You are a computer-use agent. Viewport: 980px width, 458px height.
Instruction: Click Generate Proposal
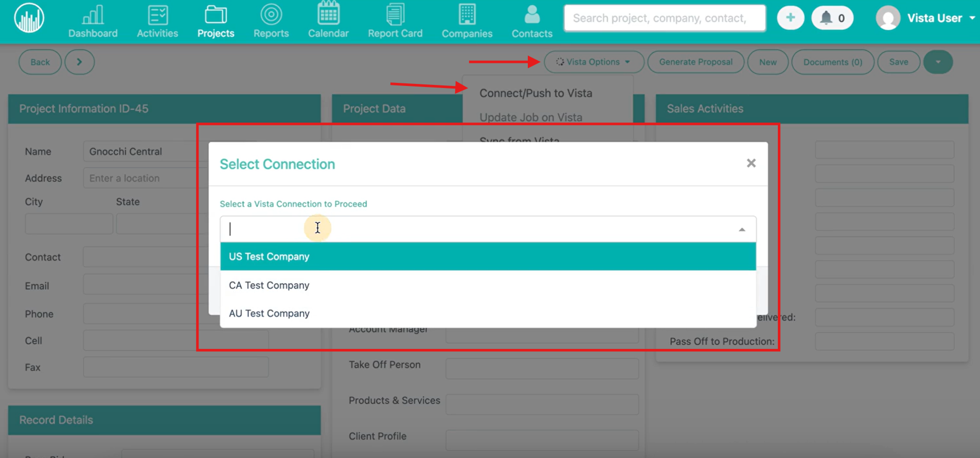tap(696, 62)
